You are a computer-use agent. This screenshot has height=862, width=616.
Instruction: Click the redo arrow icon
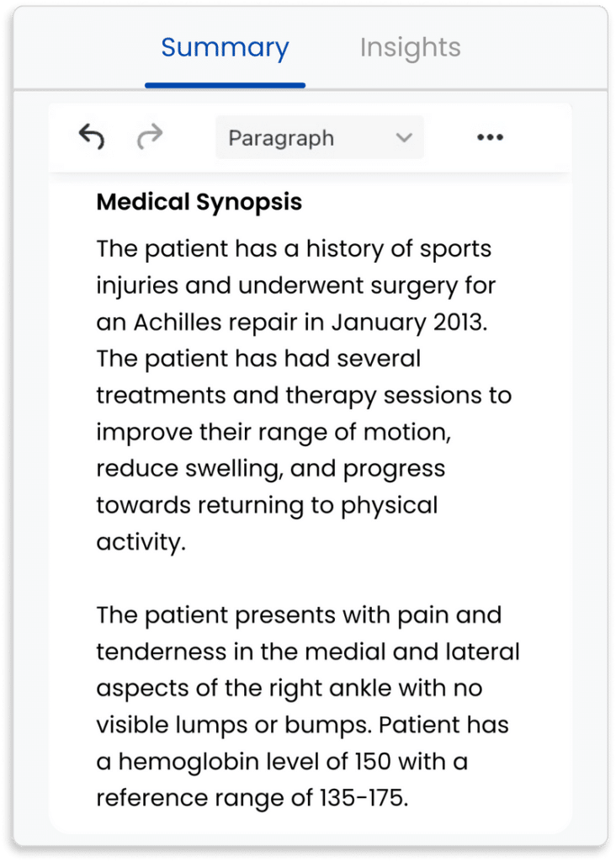149,137
